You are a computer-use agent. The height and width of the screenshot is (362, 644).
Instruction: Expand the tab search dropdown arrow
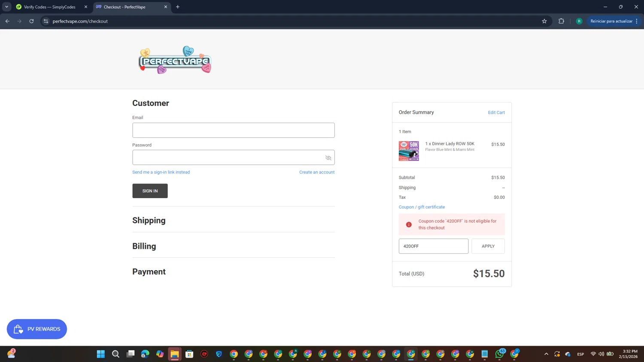click(6, 7)
